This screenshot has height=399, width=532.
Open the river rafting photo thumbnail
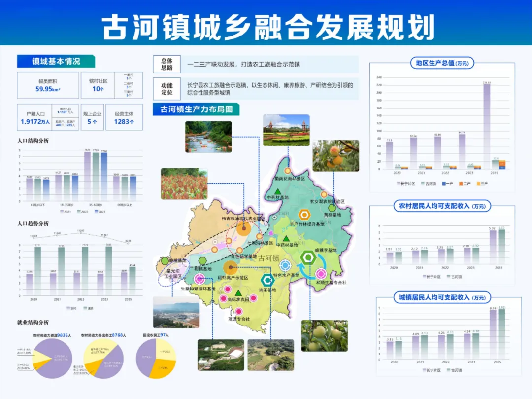click(x=208, y=137)
